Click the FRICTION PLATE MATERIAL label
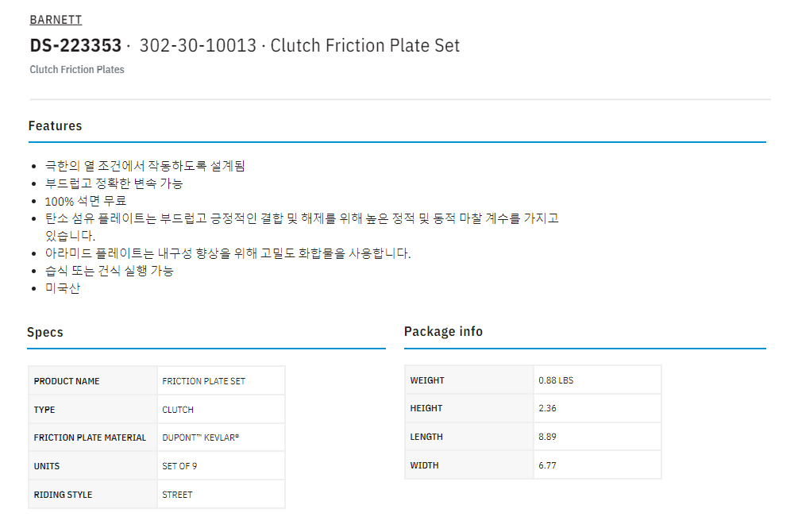 [x=90, y=438]
